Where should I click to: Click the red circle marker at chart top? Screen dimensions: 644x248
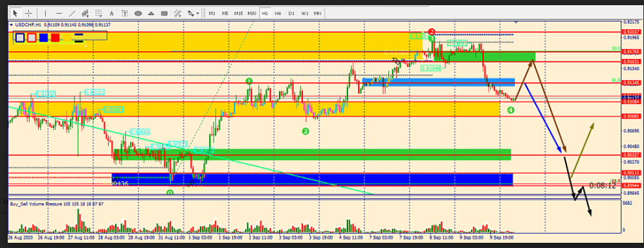(432, 32)
